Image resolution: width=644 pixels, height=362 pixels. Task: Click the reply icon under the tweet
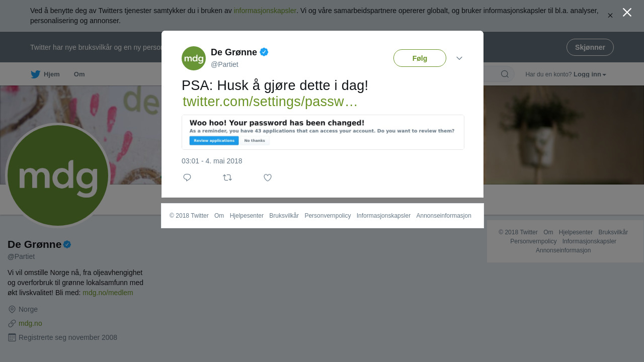pyautogui.click(x=187, y=177)
